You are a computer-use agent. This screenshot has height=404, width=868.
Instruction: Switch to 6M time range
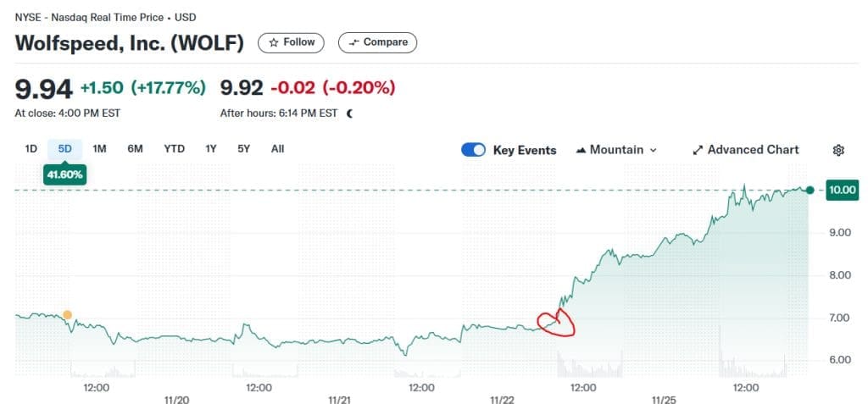click(135, 149)
